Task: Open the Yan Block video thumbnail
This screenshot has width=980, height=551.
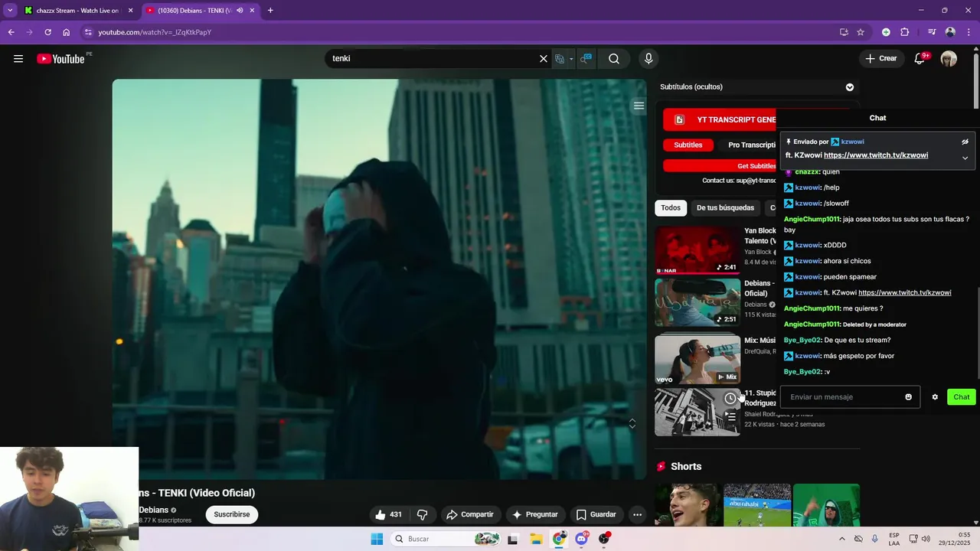Action: (697, 250)
